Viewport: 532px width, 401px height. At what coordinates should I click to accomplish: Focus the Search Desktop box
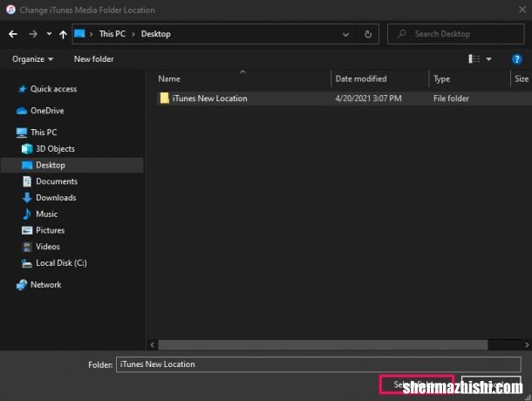(x=455, y=34)
